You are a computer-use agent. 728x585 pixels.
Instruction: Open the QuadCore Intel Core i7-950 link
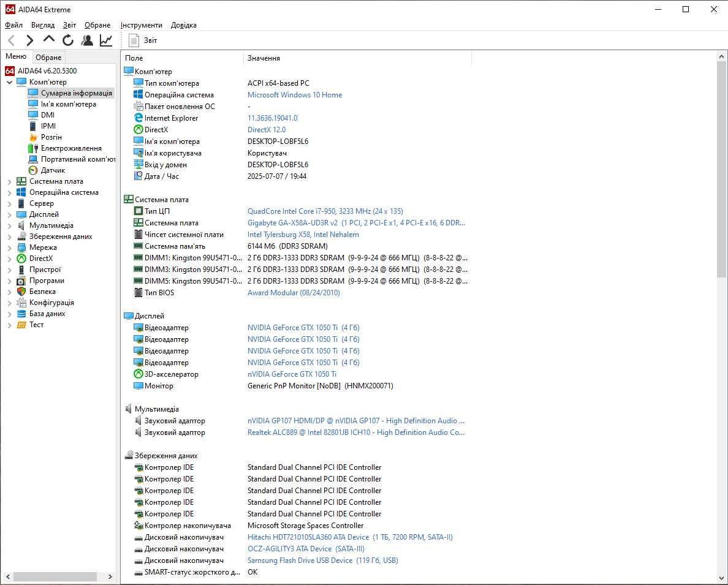click(x=325, y=211)
